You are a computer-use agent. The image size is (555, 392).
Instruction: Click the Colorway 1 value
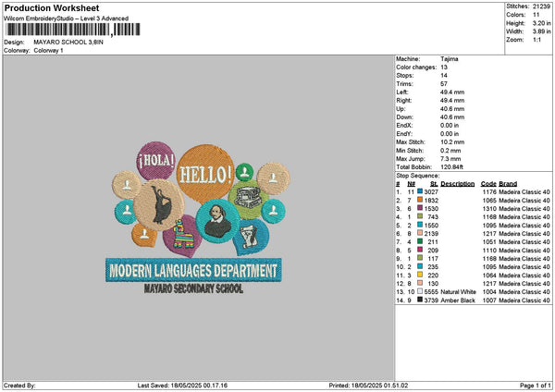[48, 51]
